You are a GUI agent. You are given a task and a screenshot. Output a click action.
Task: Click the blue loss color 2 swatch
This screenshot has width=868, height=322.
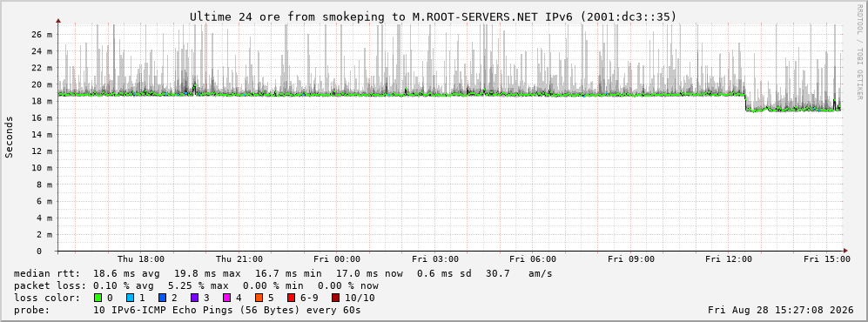[x=162, y=298]
